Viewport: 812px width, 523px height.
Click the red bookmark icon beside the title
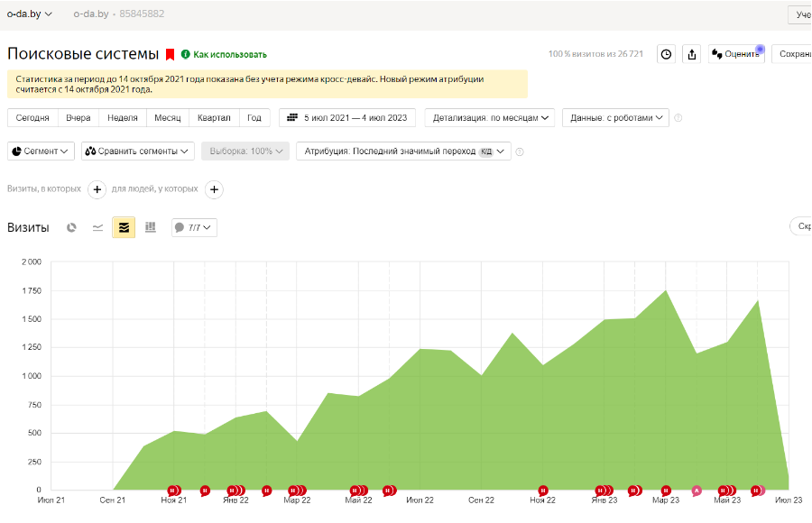click(x=170, y=54)
